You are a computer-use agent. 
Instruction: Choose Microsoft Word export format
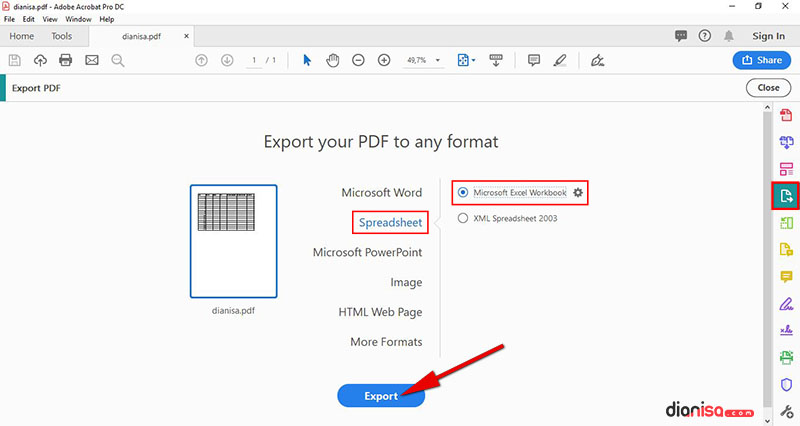(x=382, y=193)
